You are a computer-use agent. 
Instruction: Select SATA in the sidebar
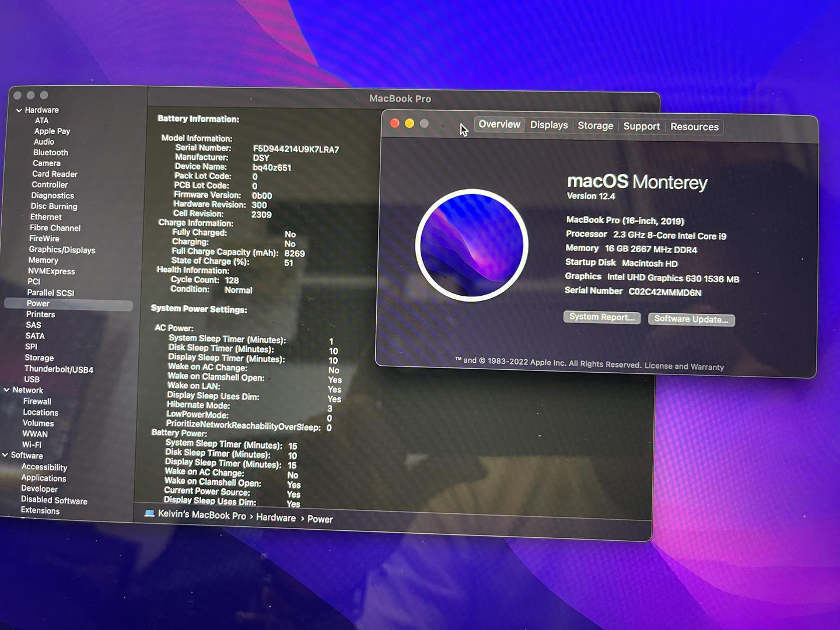tap(35, 336)
